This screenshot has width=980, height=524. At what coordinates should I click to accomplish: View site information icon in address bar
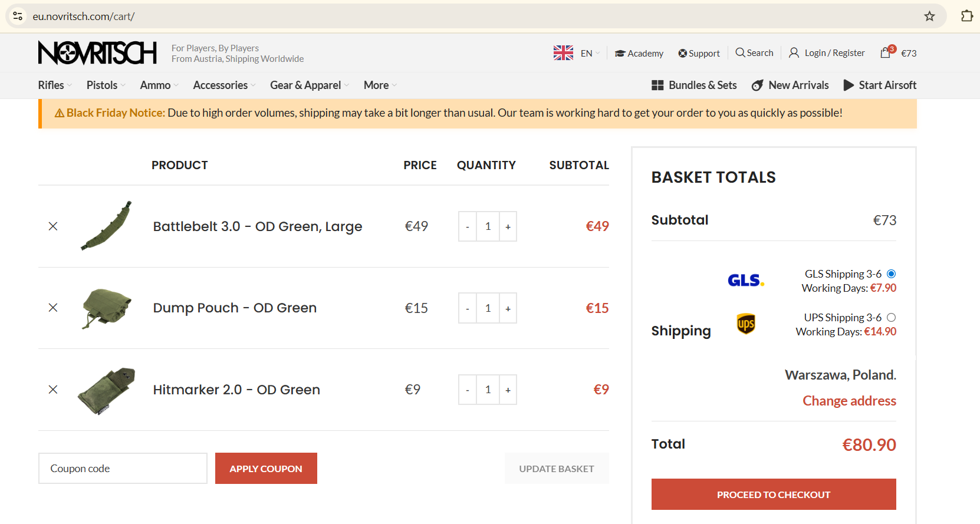point(18,16)
